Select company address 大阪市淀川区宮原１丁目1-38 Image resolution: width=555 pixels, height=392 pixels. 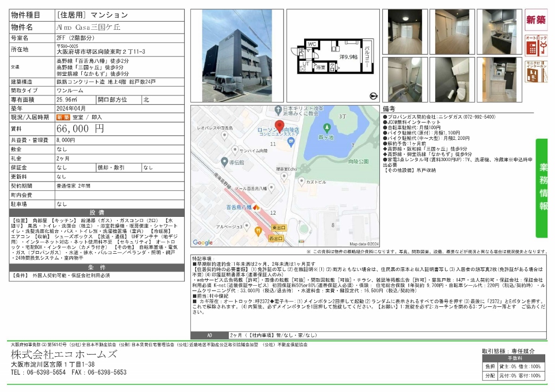click(53, 364)
